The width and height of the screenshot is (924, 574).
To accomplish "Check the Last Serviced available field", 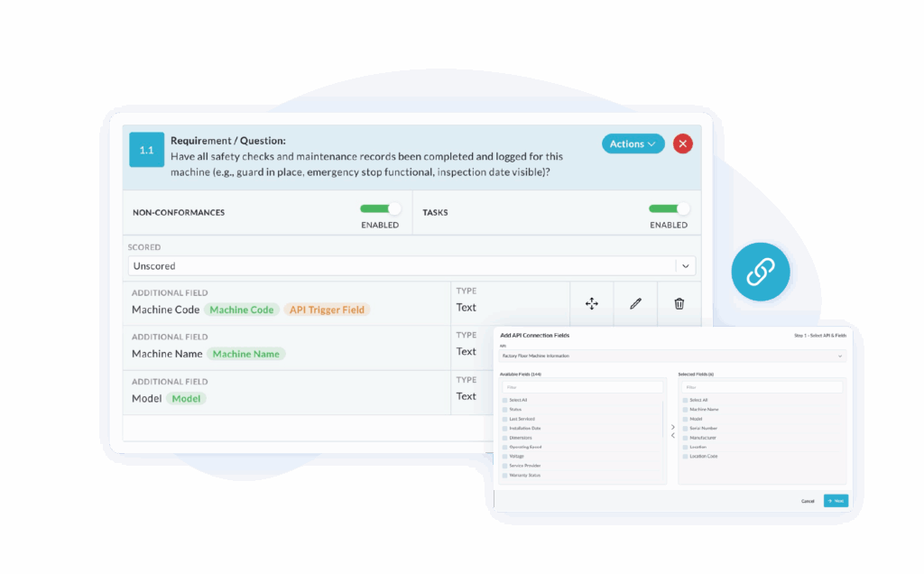I will [504, 419].
